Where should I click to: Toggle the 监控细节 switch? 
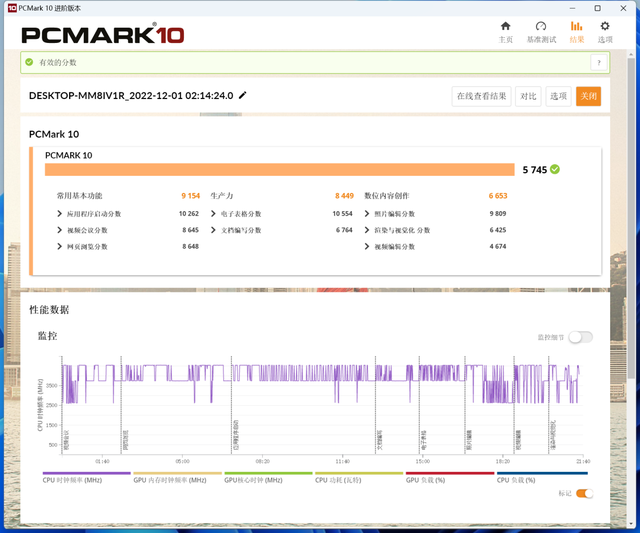[580, 337]
